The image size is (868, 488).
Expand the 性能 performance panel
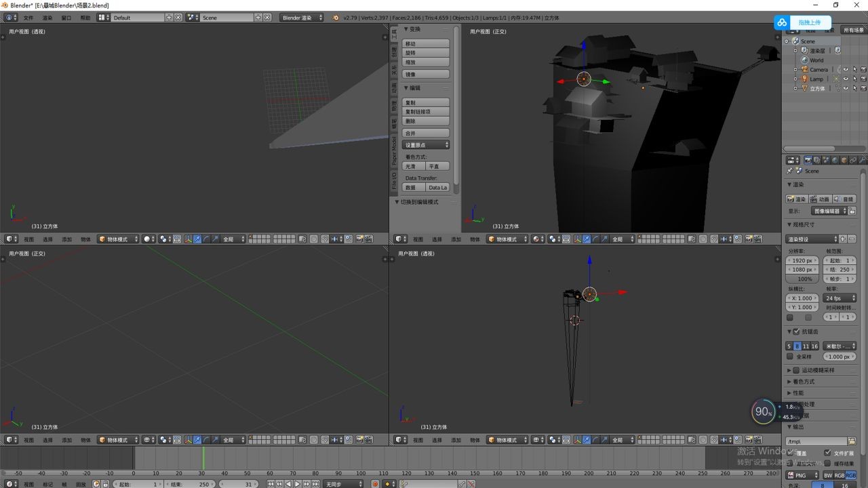(798, 393)
